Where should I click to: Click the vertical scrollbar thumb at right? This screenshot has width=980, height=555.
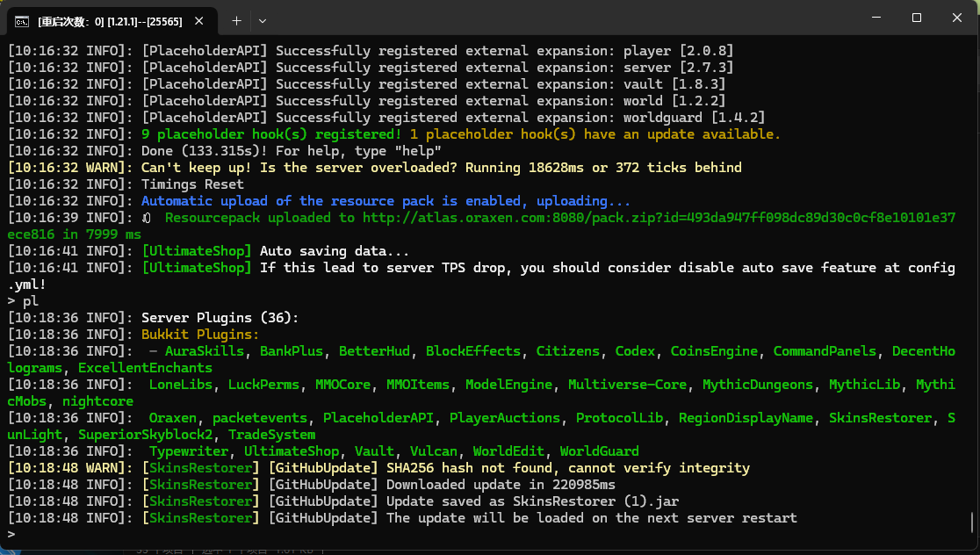coord(972,523)
